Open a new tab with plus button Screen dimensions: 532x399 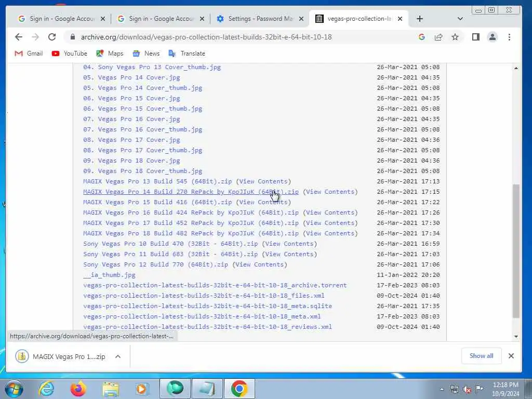pyautogui.click(x=420, y=19)
